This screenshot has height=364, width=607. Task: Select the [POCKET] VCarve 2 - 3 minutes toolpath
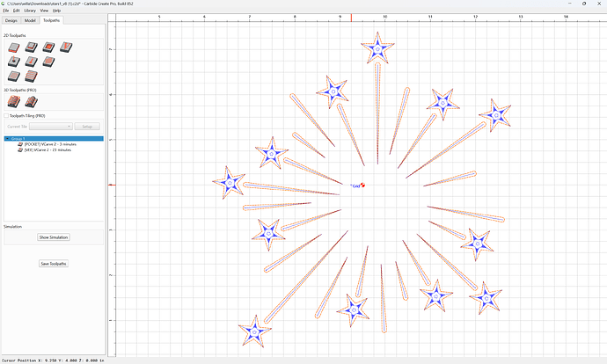[50, 144]
